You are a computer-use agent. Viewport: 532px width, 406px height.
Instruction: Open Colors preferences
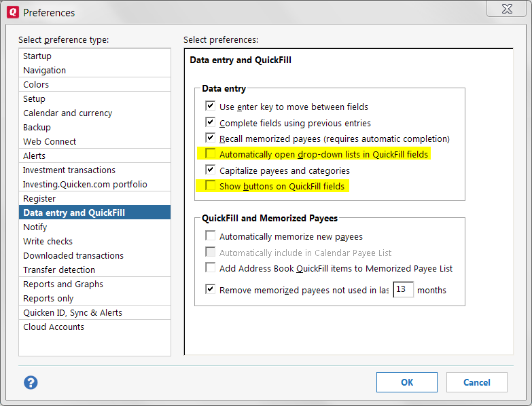tap(94, 84)
